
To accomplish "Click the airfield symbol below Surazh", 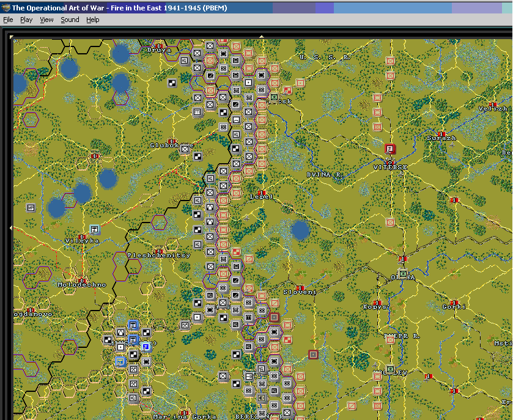I will pos(452,144).
